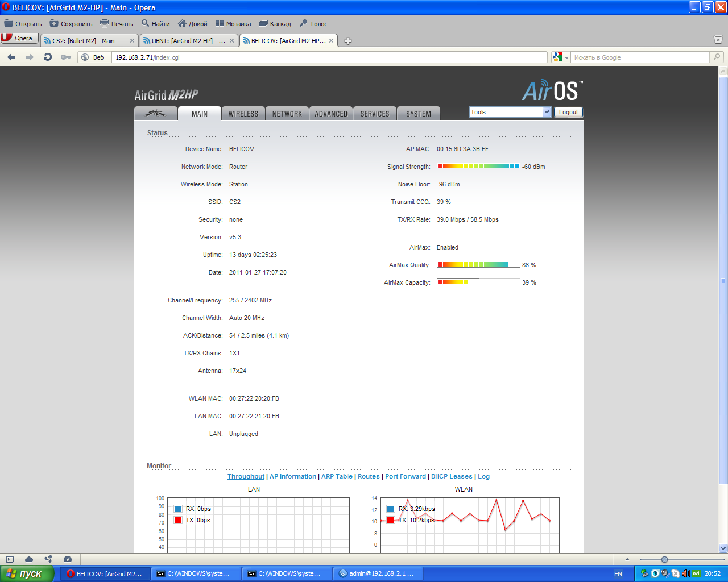Open the Log link
This screenshot has height=582, width=728.
click(483, 476)
